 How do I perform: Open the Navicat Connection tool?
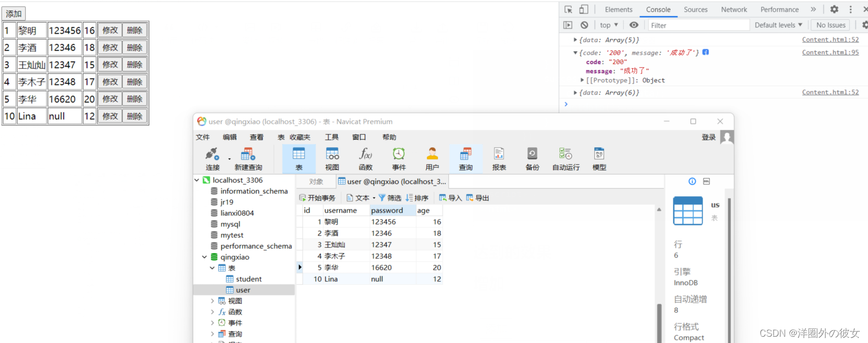click(213, 159)
